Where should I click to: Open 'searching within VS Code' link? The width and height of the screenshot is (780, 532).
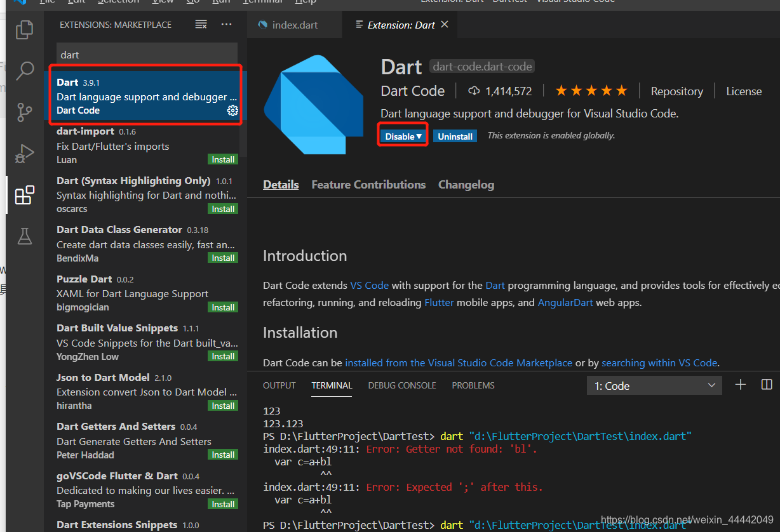[x=659, y=363]
